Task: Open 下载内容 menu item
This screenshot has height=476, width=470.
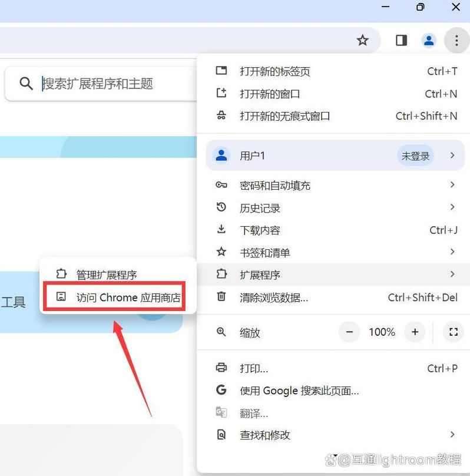Action: [333, 230]
